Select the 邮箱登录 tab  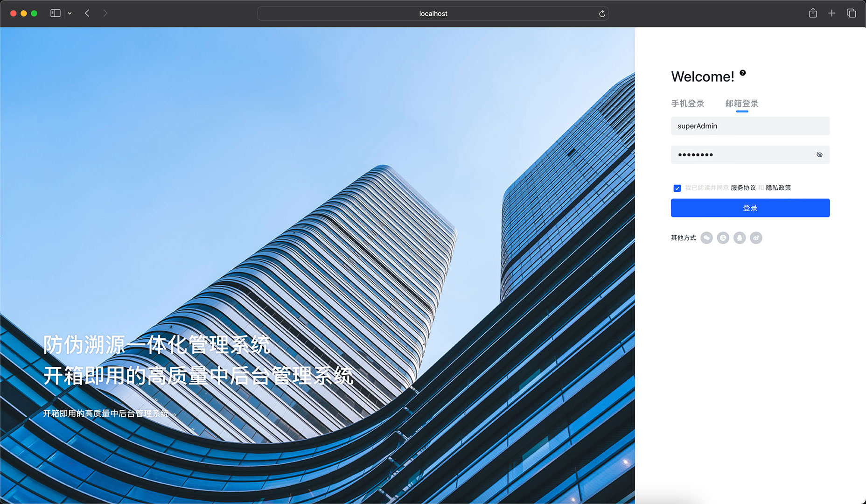pyautogui.click(x=741, y=104)
